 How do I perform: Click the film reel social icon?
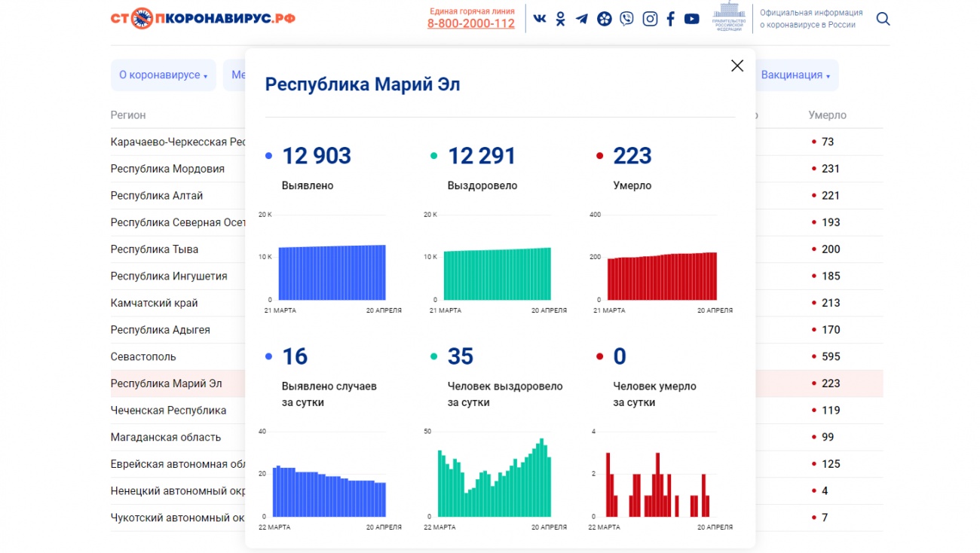click(604, 19)
